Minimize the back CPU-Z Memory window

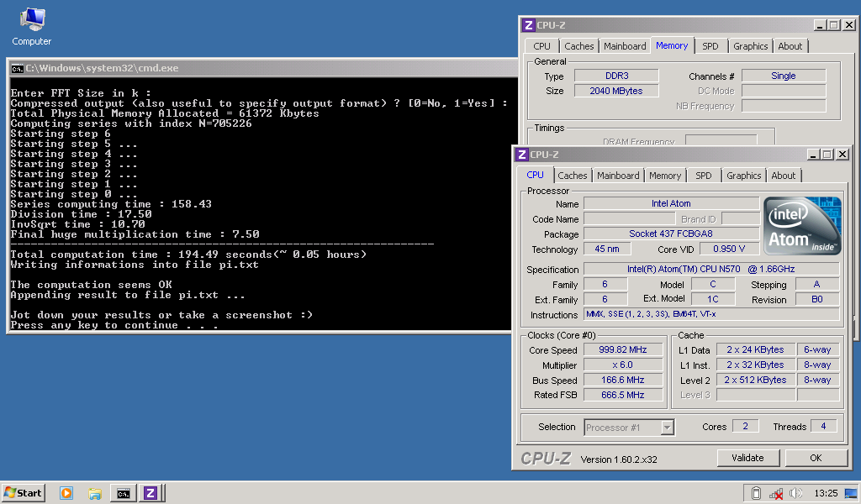(820, 25)
